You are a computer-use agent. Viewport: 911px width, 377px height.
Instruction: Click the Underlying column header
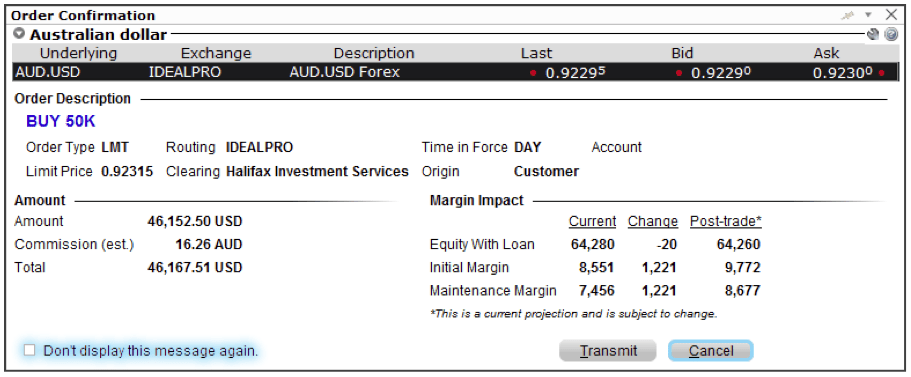point(78,53)
